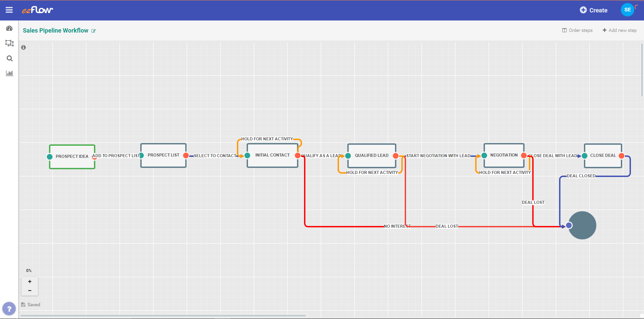The width and height of the screenshot is (644, 319).
Task: Click Order steps
Action: [x=577, y=30]
